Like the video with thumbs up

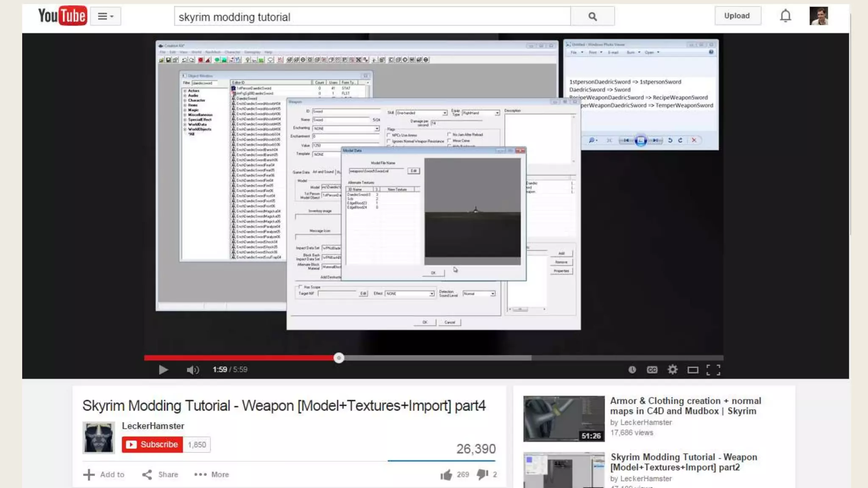pos(446,475)
